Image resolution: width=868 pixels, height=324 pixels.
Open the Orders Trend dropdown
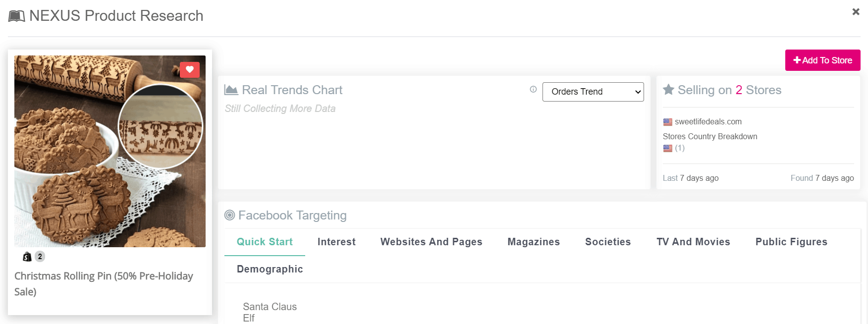[593, 92]
